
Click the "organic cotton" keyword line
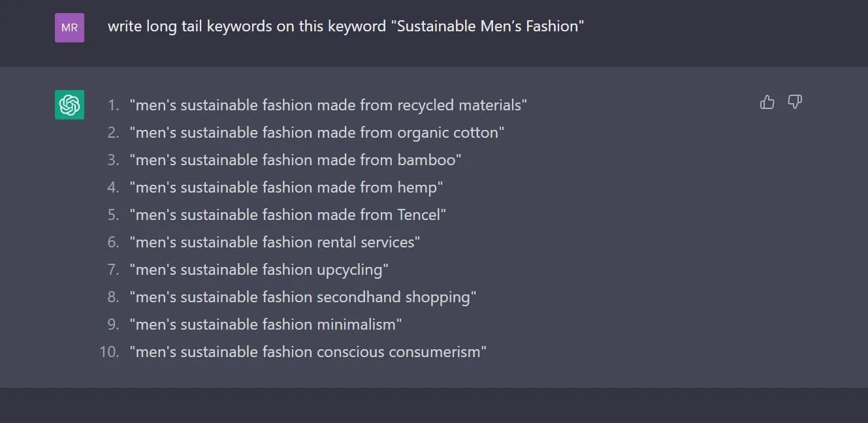(x=317, y=133)
